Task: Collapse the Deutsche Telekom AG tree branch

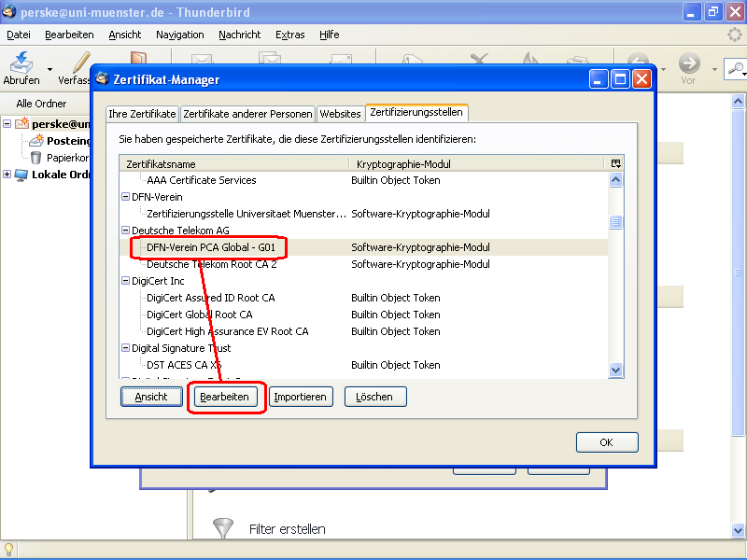Action: 125,231
